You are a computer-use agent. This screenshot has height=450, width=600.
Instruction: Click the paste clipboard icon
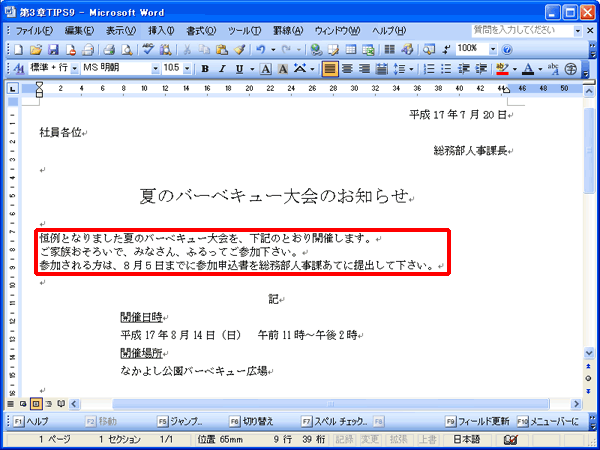click(x=222, y=49)
